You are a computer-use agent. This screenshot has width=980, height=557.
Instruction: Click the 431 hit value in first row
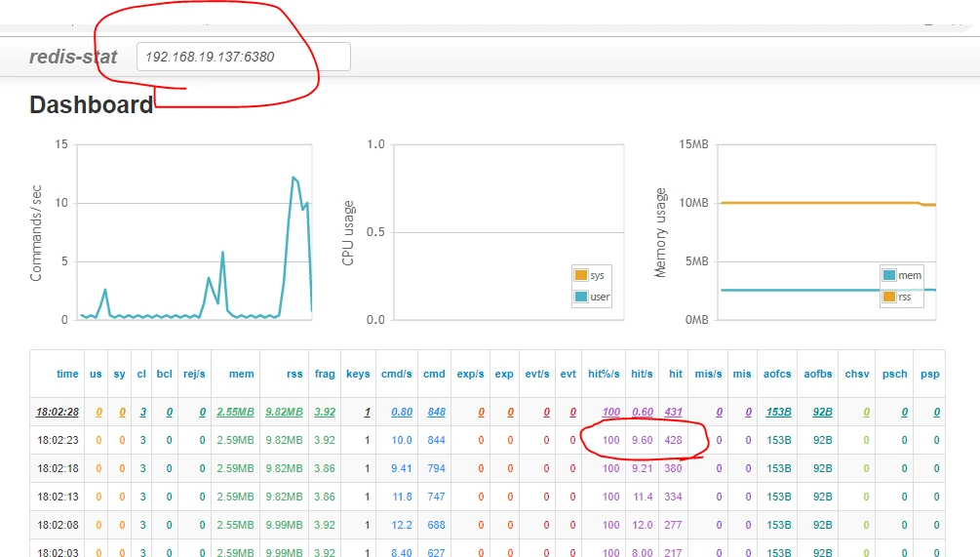coord(673,412)
